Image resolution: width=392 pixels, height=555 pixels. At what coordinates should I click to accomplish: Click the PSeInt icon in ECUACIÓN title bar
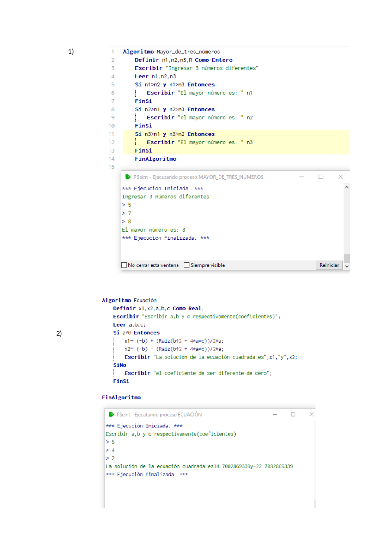click(111, 414)
